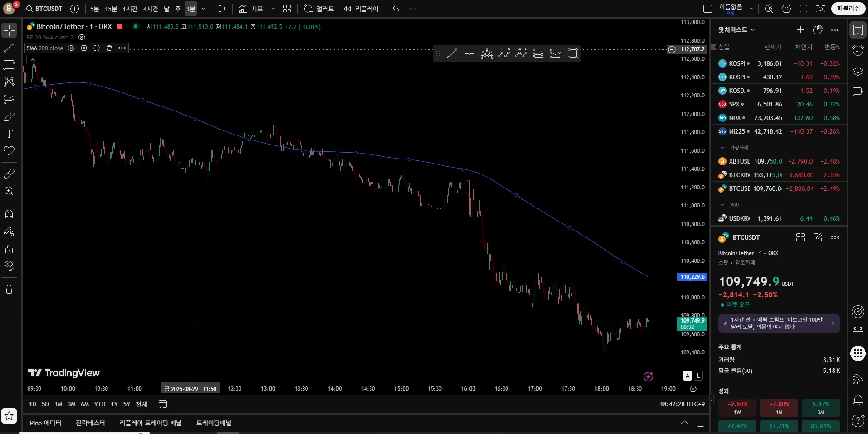Open the object tree layers panel
The width and height of the screenshot is (868, 434).
click(858, 72)
